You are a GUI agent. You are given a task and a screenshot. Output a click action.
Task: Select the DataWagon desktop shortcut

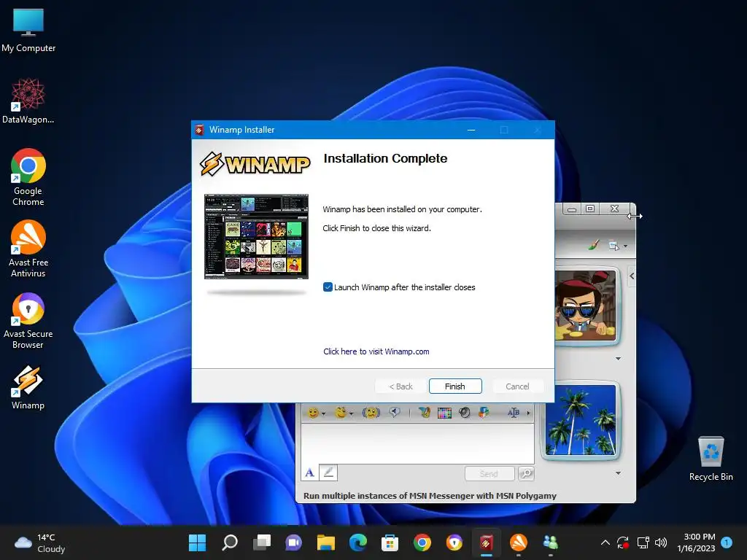click(x=28, y=101)
